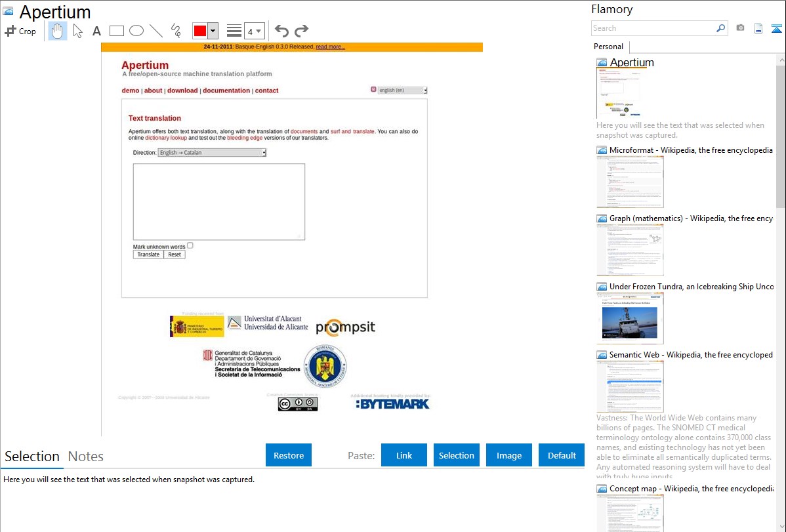Activate the Crop tool

[x=20, y=31]
